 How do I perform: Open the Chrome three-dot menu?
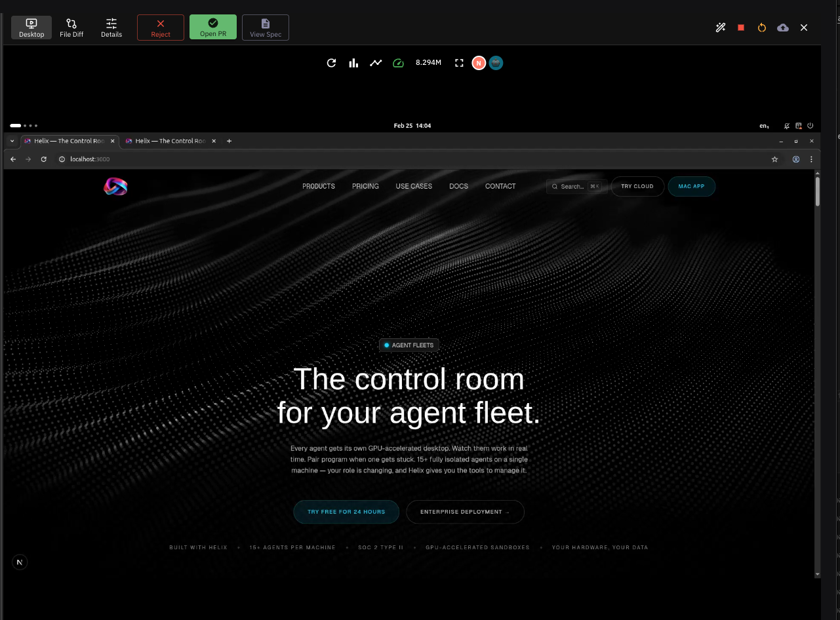pyautogui.click(x=811, y=159)
